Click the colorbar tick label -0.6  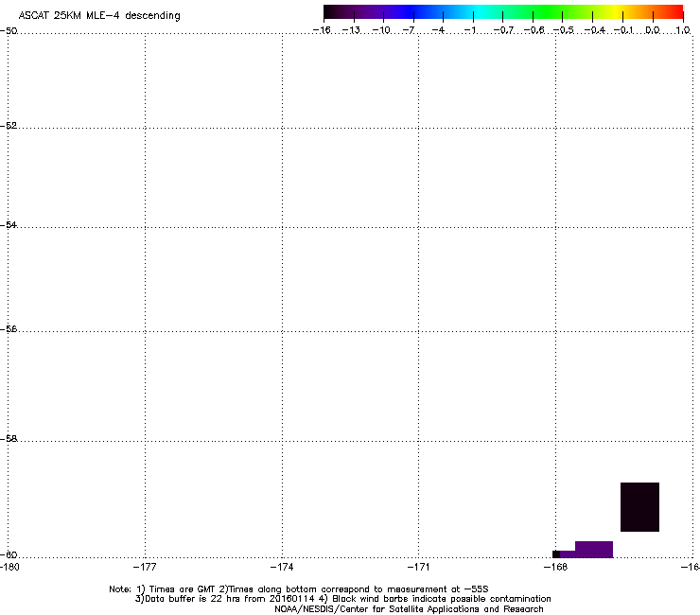pos(534,30)
